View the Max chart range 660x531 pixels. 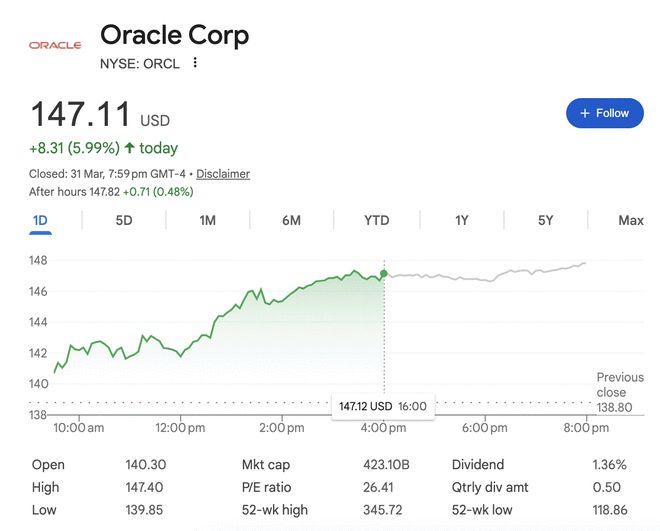point(630,220)
